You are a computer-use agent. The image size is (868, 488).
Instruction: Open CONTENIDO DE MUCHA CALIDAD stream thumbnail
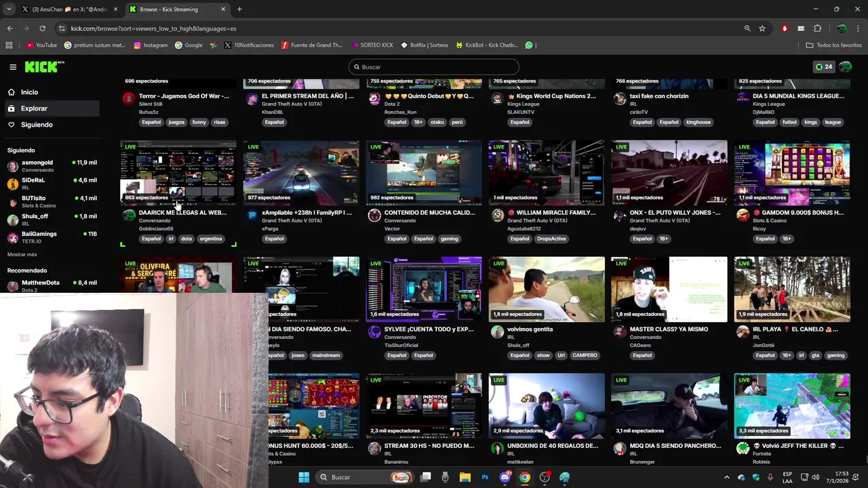click(x=424, y=173)
